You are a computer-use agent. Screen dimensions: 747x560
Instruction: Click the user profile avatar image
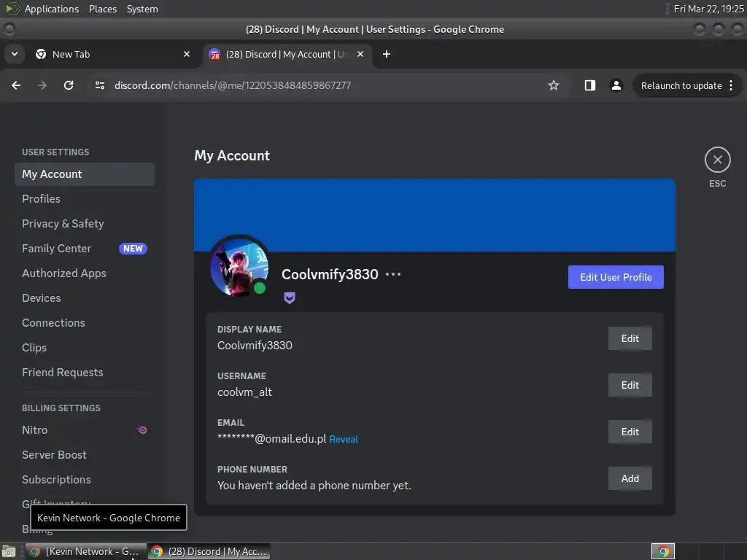[x=239, y=267]
